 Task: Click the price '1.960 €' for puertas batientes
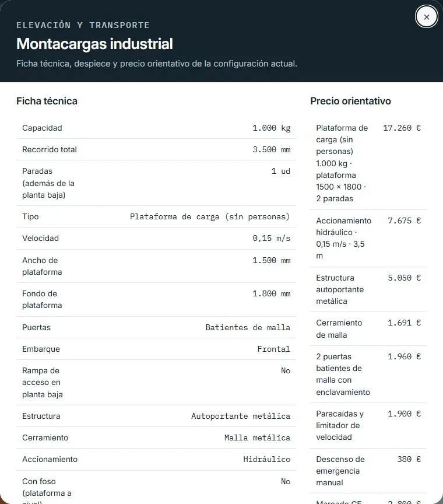tap(404, 357)
